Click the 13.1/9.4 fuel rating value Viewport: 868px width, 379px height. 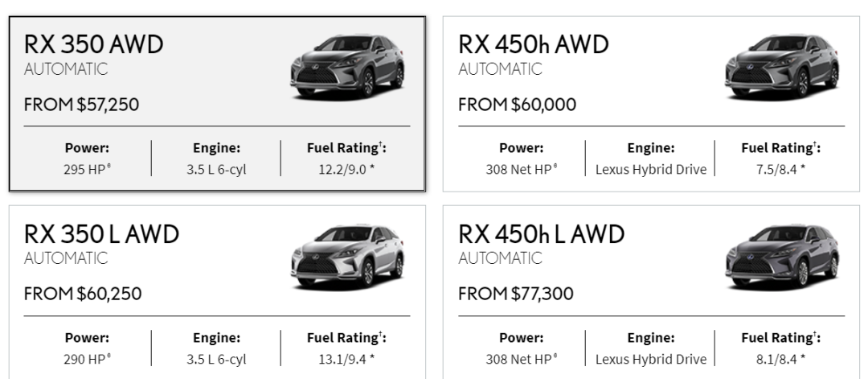click(346, 359)
